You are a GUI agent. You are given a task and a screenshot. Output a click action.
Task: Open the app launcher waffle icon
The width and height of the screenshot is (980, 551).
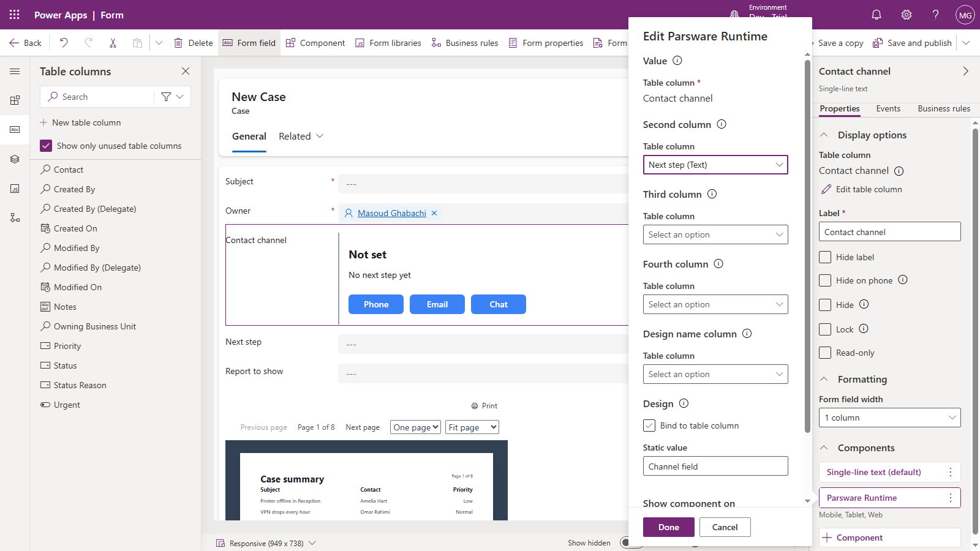[15, 15]
